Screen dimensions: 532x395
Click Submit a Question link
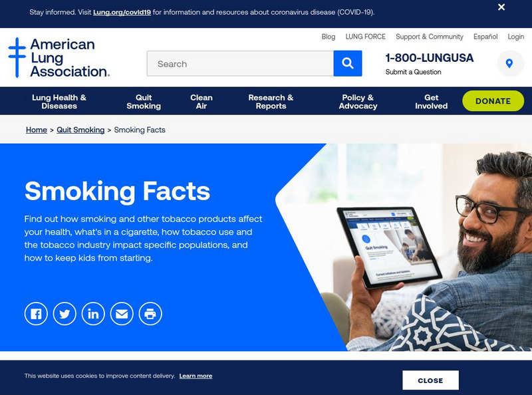click(413, 72)
